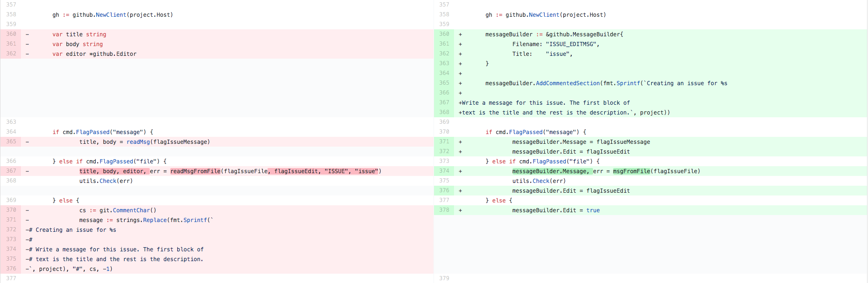Image resolution: width=868 pixels, height=283 pixels.
Task: Click the added 'messageBuilder.Edit = true' line
Action: tap(556, 210)
